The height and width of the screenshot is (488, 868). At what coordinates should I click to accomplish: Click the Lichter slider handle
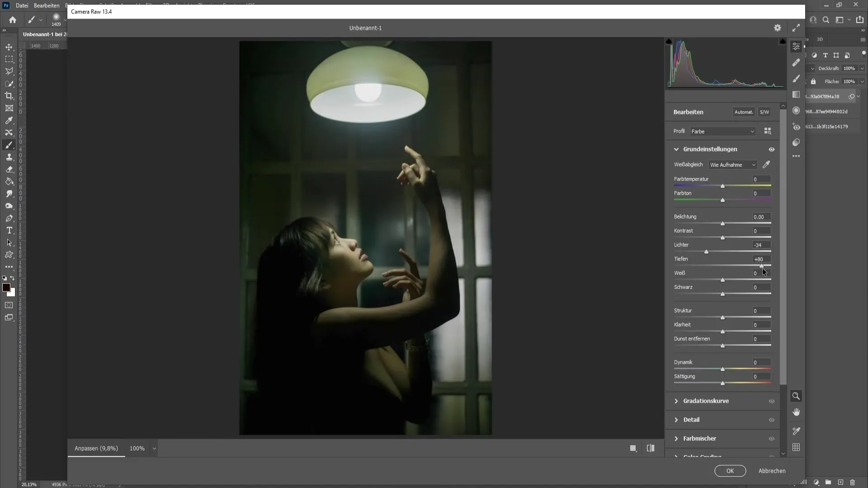[706, 252]
